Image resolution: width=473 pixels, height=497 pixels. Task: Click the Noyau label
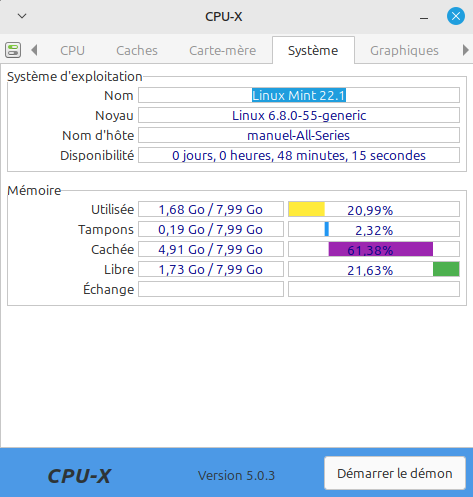[114, 116]
